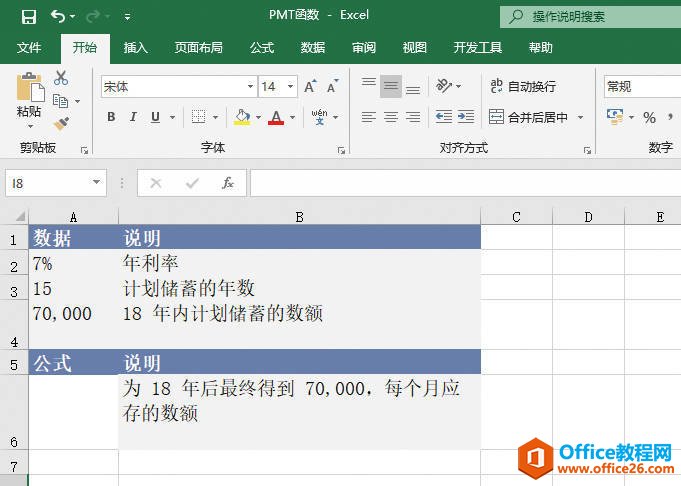Click the Format Painter brush icon
The width and height of the screenshot is (681, 486).
pyautogui.click(x=61, y=124)
